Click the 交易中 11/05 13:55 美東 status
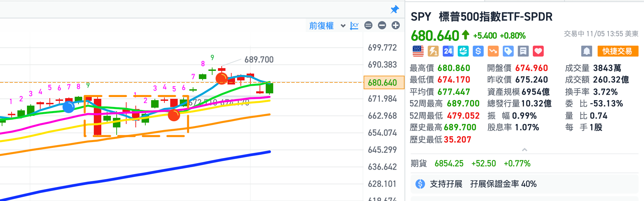Viewport: 644px width, 201px height. 601,34
